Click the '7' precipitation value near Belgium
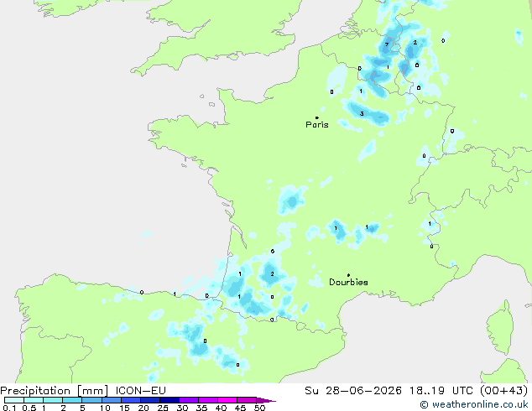 tap(387, 44)
